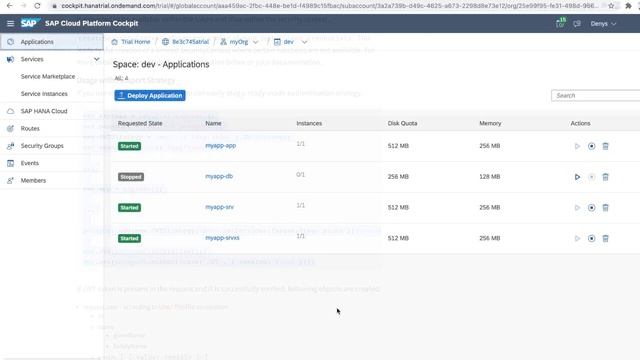
Task: Open the browser extensions puzzle icon
Action: [628, 6]
